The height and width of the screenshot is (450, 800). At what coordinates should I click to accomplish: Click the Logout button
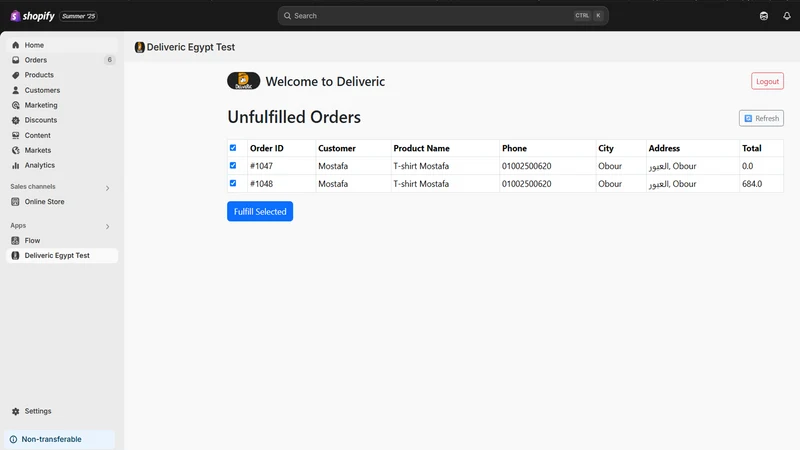point(767,81)
